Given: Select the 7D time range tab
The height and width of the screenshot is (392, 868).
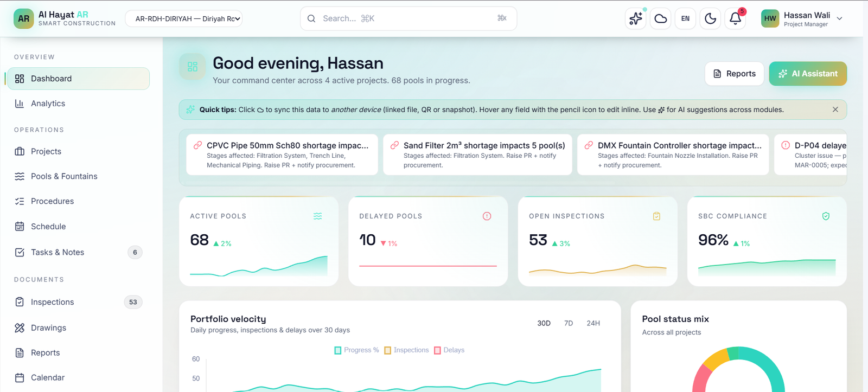Looking at the screenshot, I should pos(569,323).
